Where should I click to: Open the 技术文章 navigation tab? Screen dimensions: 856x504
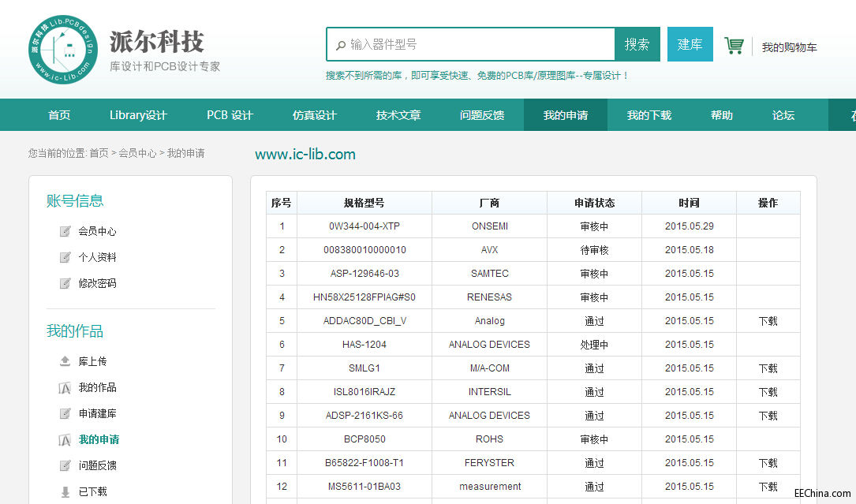[x=398, y=115]
